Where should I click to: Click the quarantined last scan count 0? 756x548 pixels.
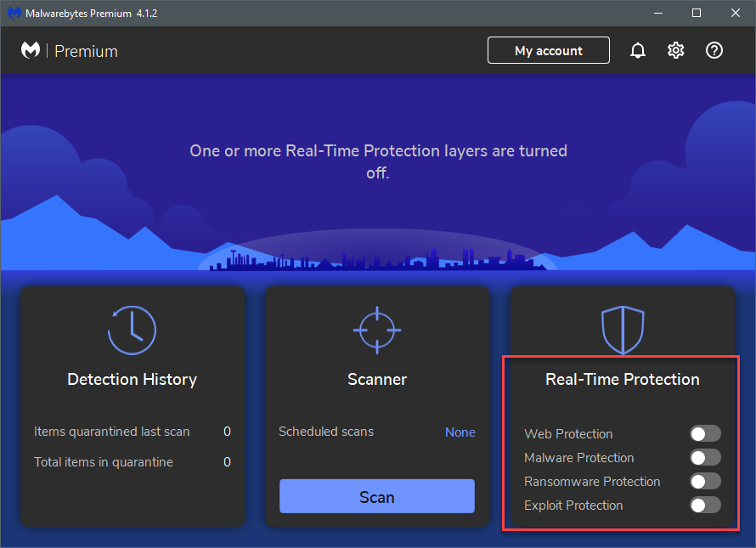pyautogui.click(x=227, y=432)
